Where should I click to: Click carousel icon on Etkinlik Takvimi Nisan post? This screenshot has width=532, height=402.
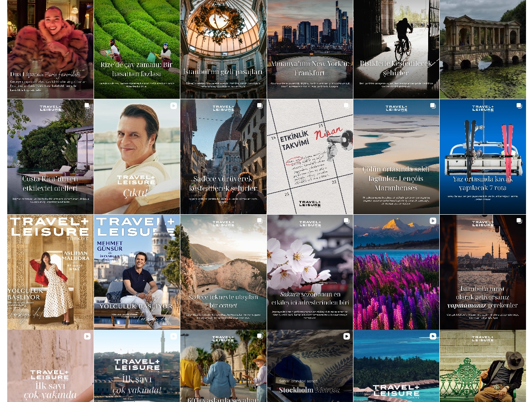point(346,106)
